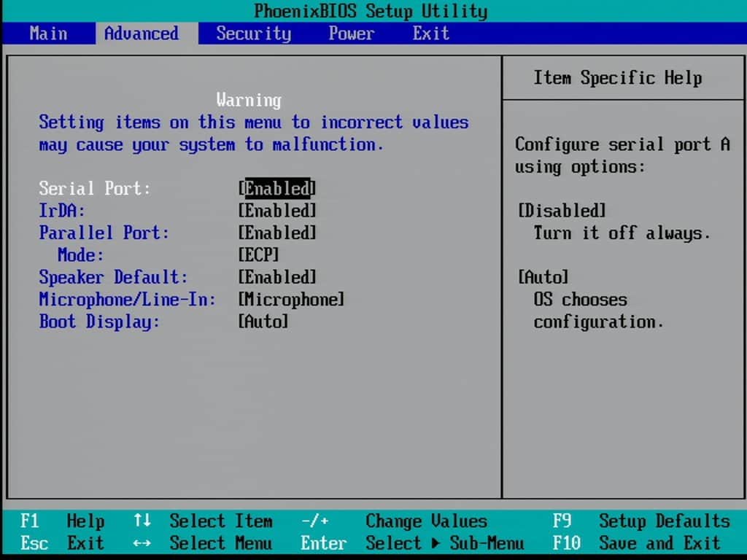The width and height of the screenshot is (747, 560).
Task: Click the F9 Setup Defaults hint
Action: coord(641,521)
